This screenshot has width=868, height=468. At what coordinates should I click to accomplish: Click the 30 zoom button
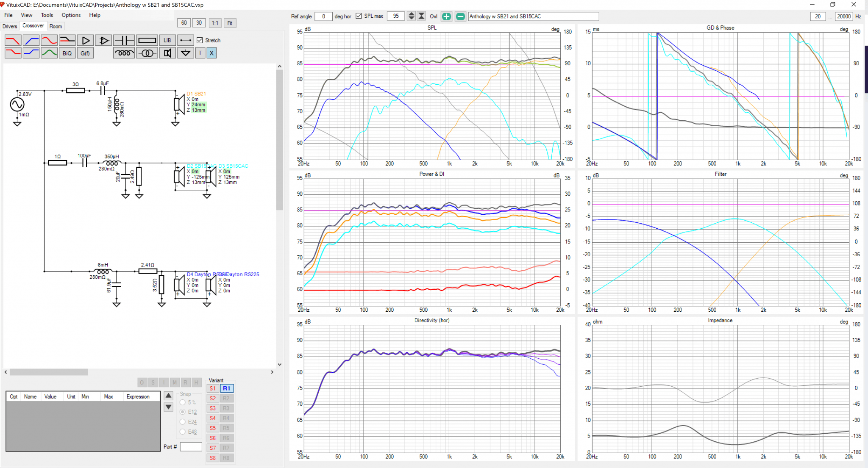(x=199, y=23)
